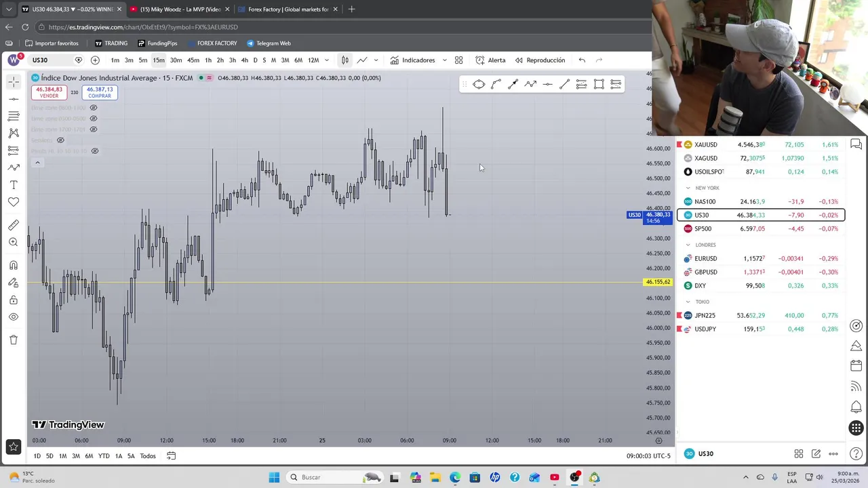This screenshot has height=488, width=868.
Task: Select XAUUSD in the watchlist
Action: click(x=761, y=144)
